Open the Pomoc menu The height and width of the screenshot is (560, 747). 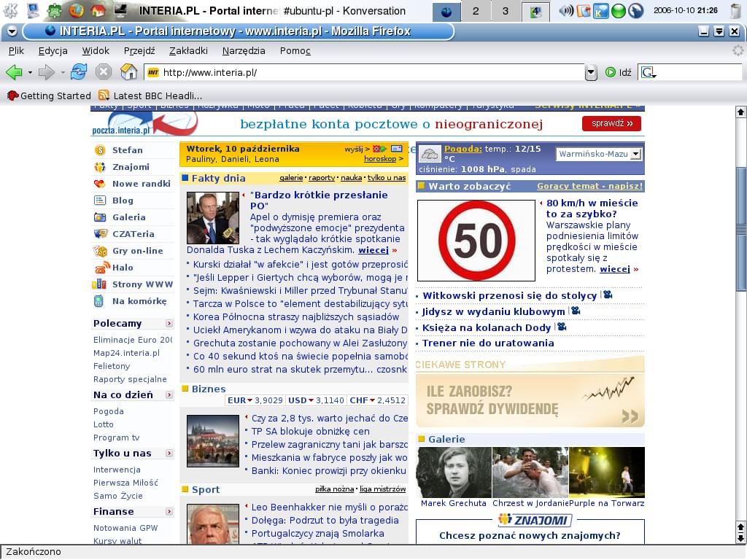pyautogui.click(x=295, y=51)
